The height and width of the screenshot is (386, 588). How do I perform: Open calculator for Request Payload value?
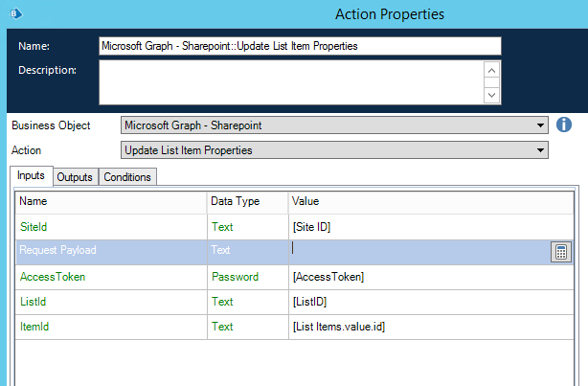(x=562, y=252)
